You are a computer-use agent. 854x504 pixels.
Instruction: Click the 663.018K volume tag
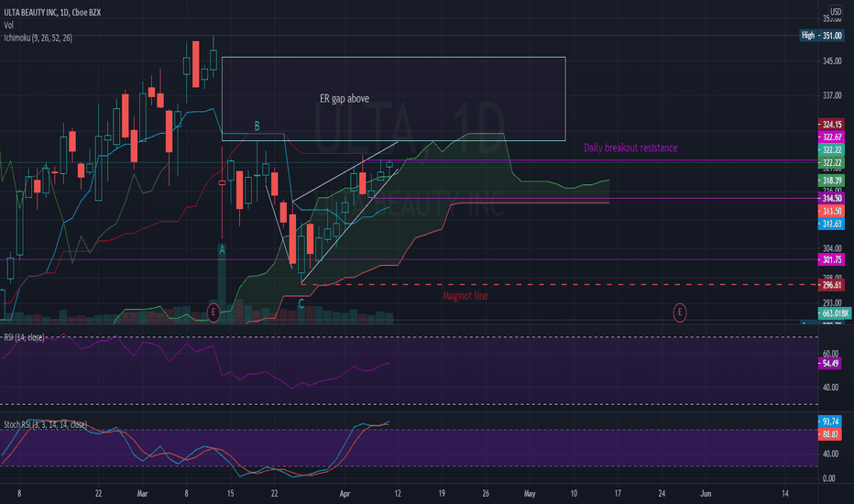click(x=835, y=313)
